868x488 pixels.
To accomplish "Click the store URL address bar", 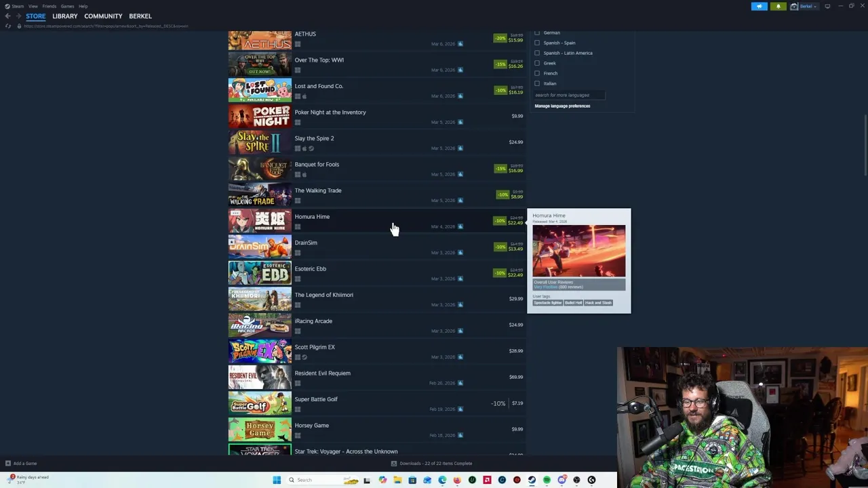I will (x=106, y=26).
